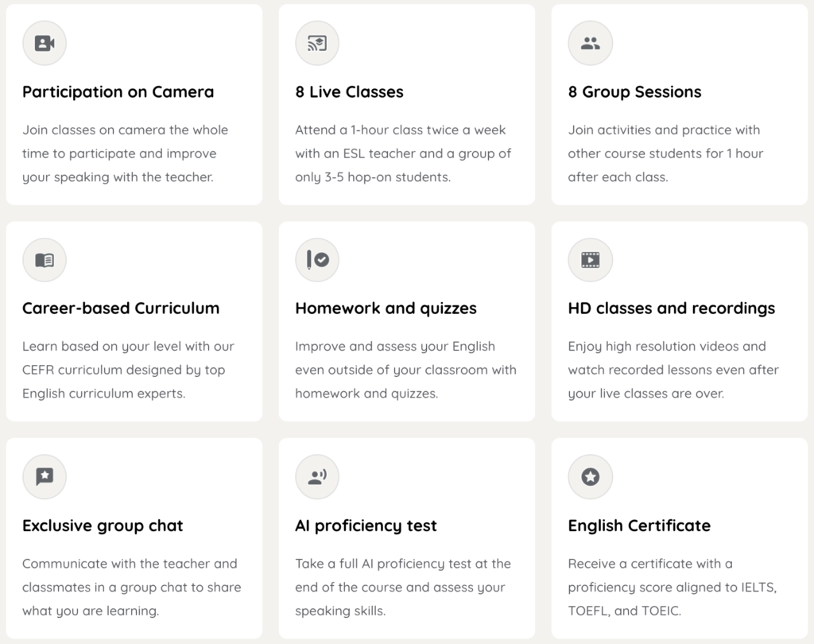Click the video camera participation icon
The image size is (814, 644).
[45, 43]
